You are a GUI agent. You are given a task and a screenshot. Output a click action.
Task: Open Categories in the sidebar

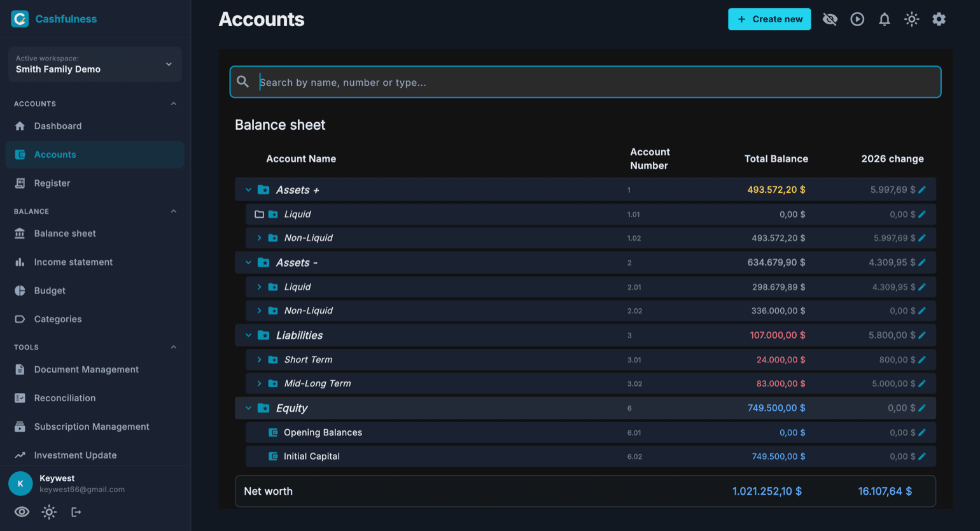95,319
